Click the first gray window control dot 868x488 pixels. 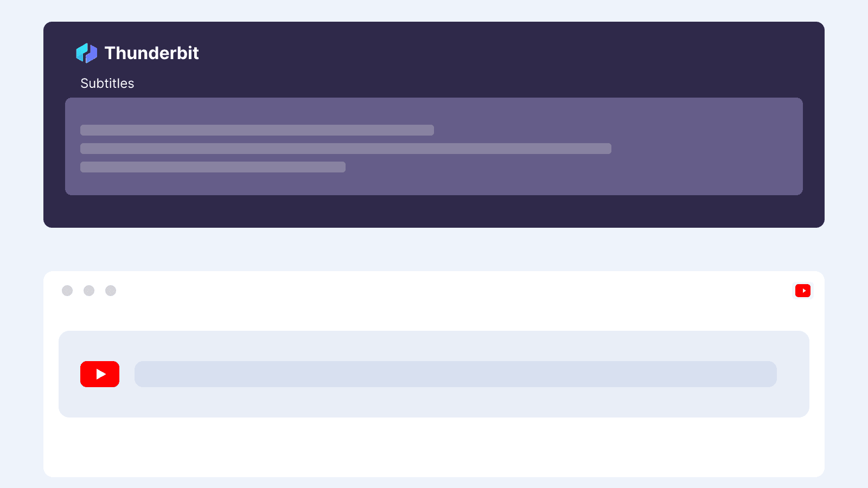(67, 291)
